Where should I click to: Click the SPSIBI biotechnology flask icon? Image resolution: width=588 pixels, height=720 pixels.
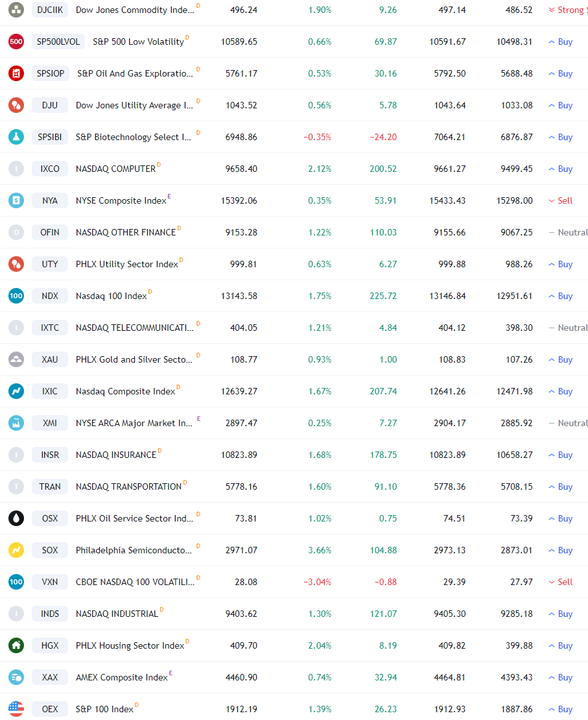(x=16, y=137)
